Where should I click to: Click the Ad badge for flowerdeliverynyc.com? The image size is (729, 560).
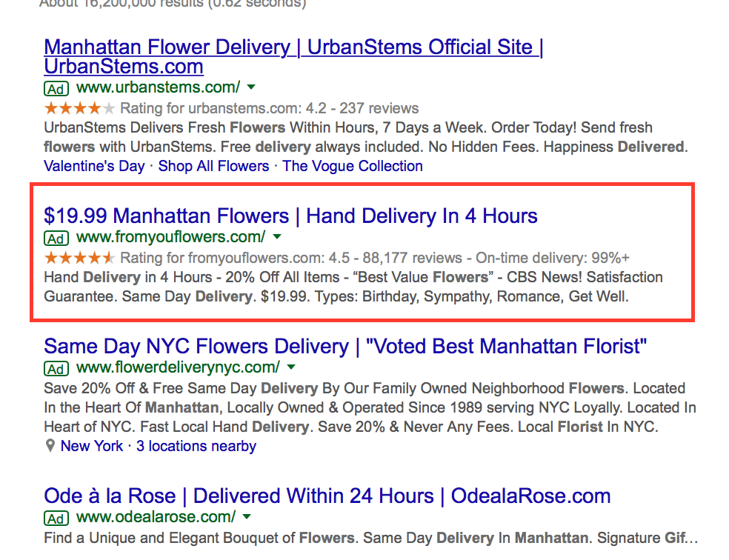coord(56,369)
